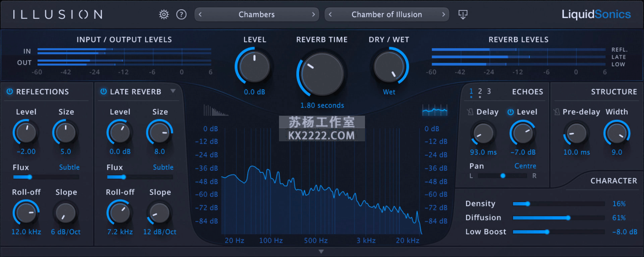This screenshot has height=257, width=644.
Task: Show the spectrum view icon at right
Action: click(x=435, y=110)
